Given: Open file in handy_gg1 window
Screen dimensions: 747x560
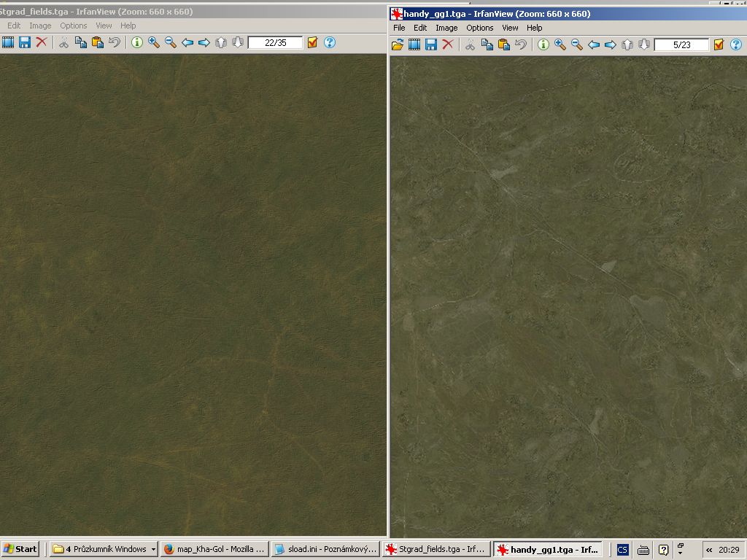Looking at the screenshot, I should [398, 44].
